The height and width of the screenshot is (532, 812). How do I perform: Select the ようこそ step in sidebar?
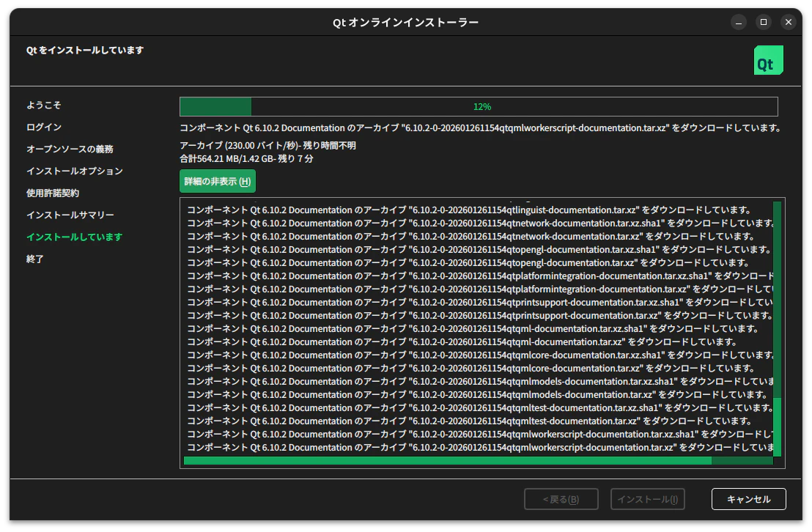pos(44,106)
